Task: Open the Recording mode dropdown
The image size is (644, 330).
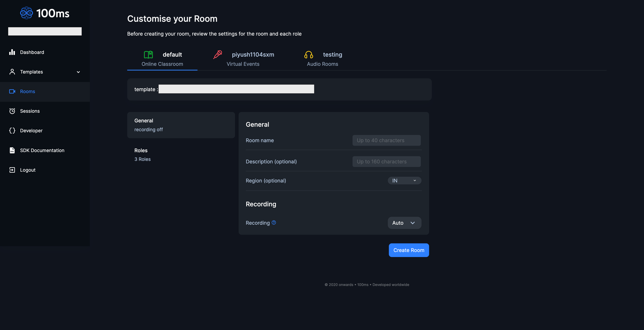Action: click(x=404, y=223)
